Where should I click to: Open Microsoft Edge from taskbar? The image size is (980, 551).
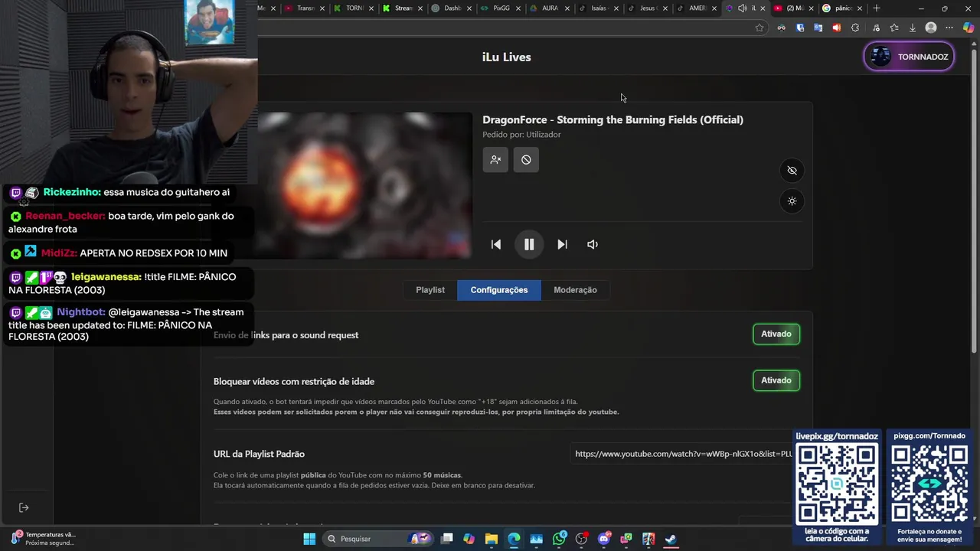pyautogui.click(x=514, y=539)
